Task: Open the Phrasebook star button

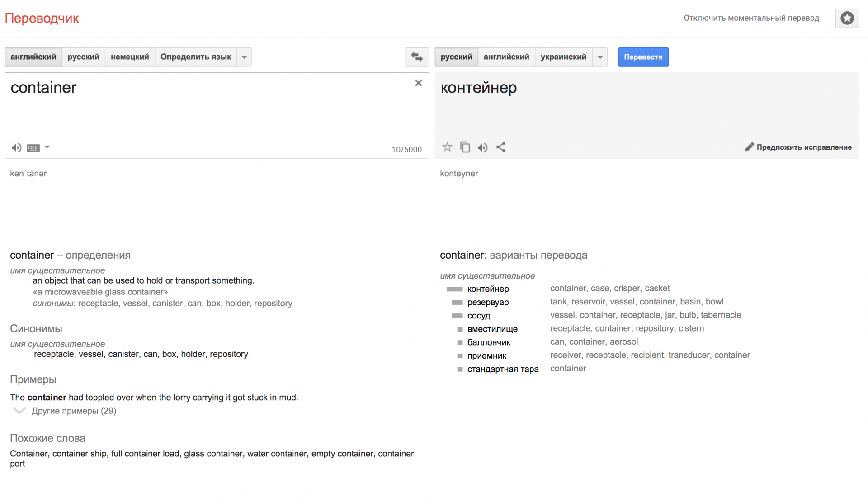Action: (847, 18)
